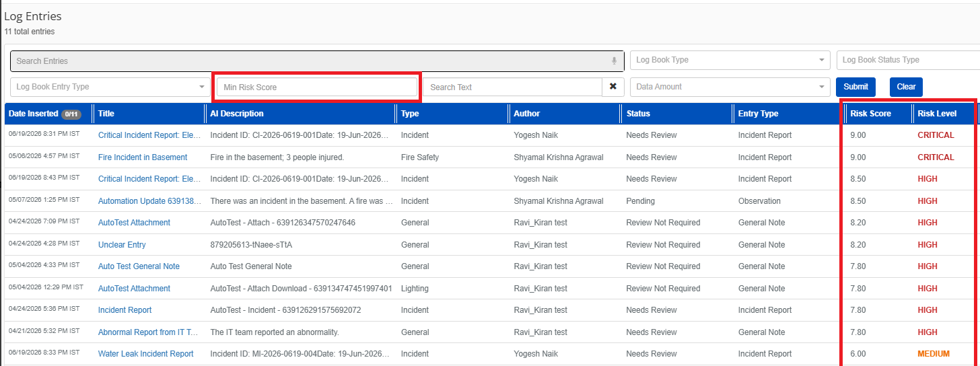
Task: Click 'Fire in the basement; 3 people injured.'
Action: tap(277, 157)
